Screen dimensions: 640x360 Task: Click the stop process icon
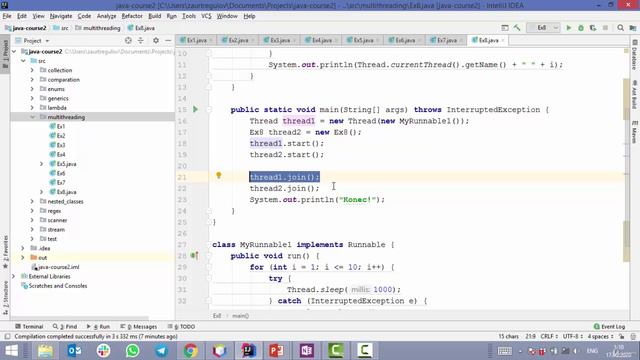(605, 28)
